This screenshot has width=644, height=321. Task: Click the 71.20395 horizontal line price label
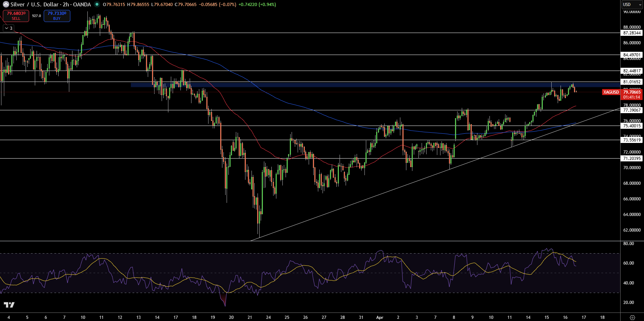point(632,159)
